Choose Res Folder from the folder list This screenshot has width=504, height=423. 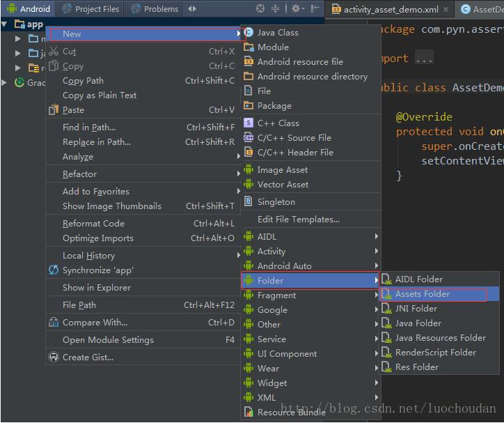click(x=416, y=367)
